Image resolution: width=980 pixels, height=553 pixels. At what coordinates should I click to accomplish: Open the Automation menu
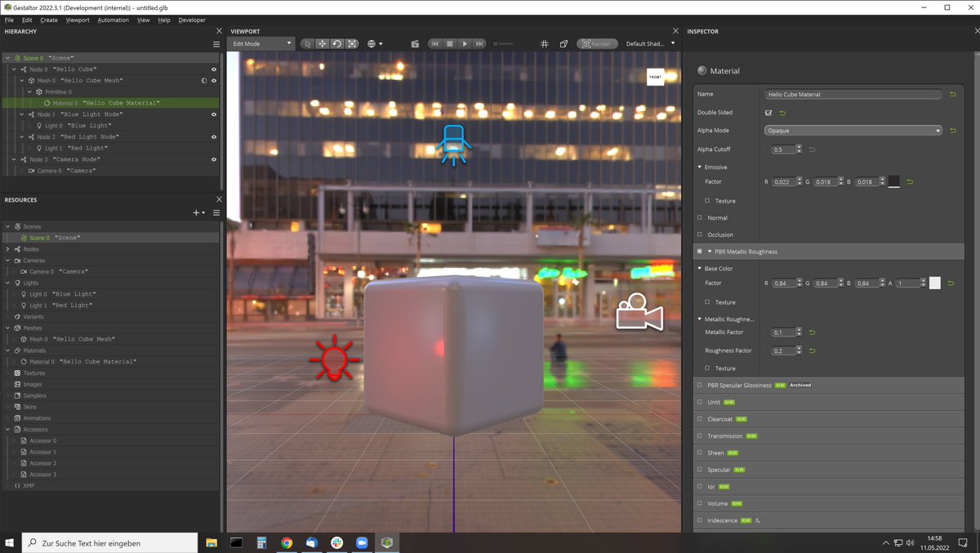click(x=114, y=20)
